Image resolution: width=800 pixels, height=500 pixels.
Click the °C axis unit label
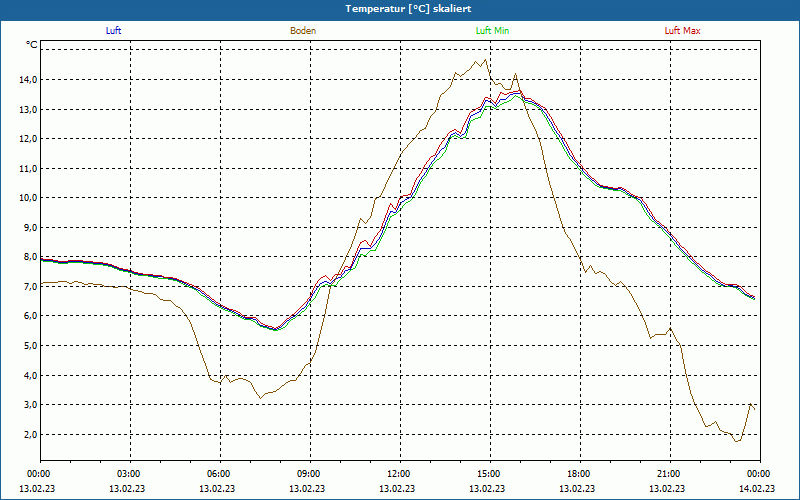click(x=32, y=45)
